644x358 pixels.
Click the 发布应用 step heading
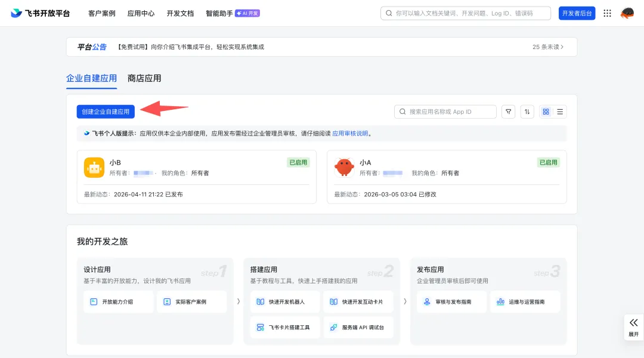(431, 270)
